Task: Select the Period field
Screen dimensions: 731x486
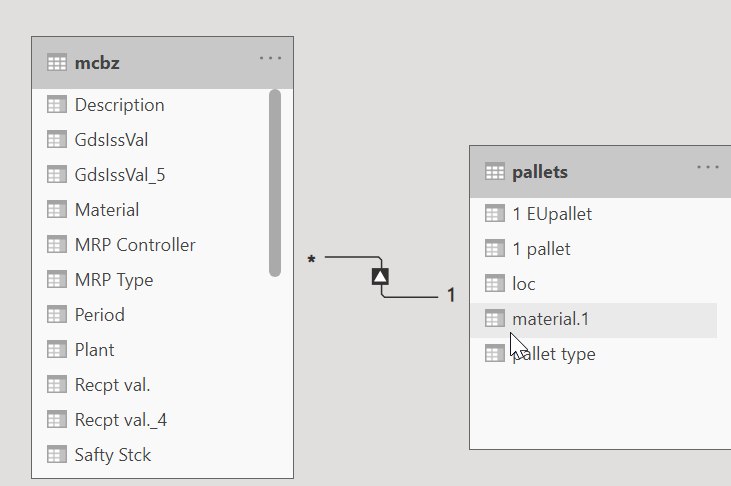Action: [150, 314]
